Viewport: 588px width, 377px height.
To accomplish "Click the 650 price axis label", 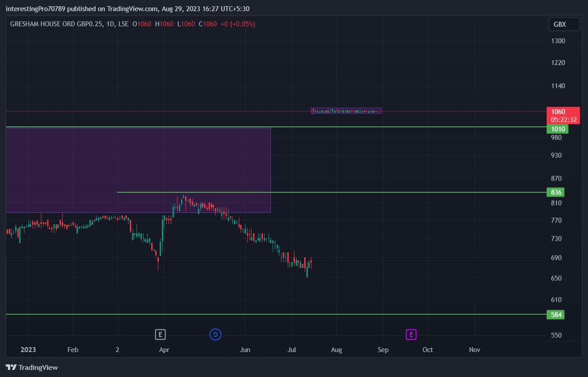I will [556, 278].
